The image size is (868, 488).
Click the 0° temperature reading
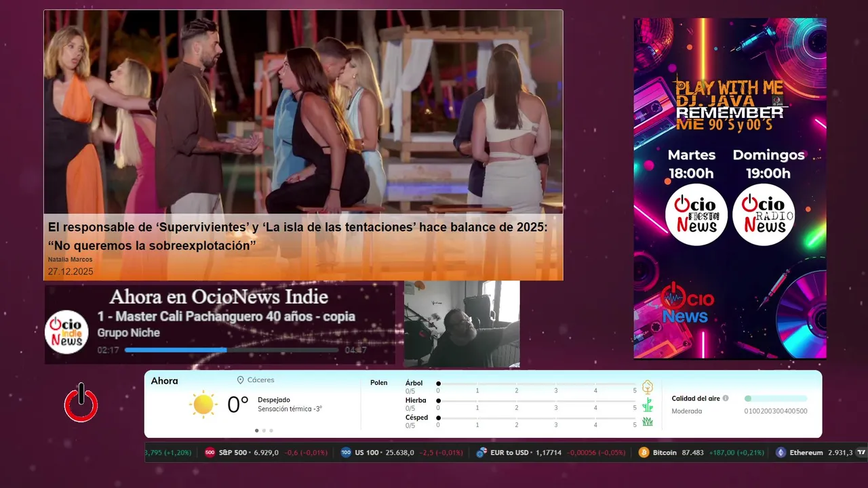tap(238, 405)
